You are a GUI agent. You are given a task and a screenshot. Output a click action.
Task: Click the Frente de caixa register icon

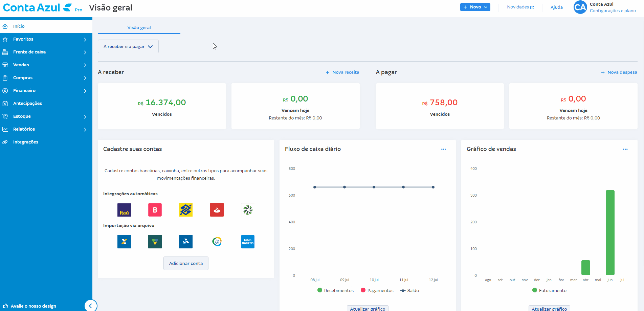pos(5,52)
